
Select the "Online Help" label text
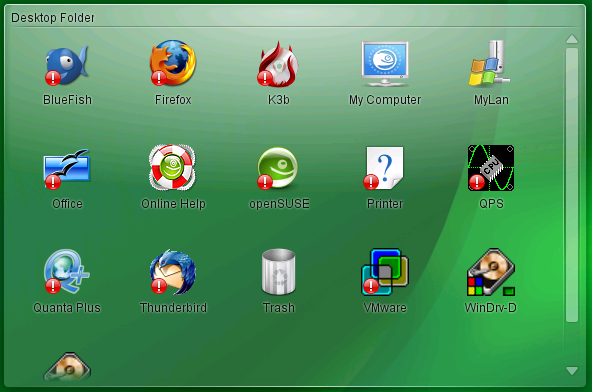point(173,204)
